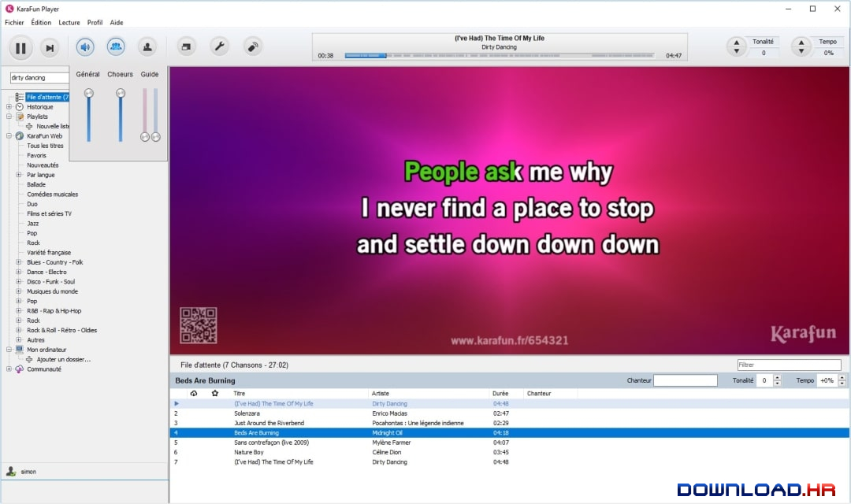Image resolution: width=851 pixels, height=504 pixels.
Task: Open Historique in the sidebar
Action: click(x=40, y=107)
